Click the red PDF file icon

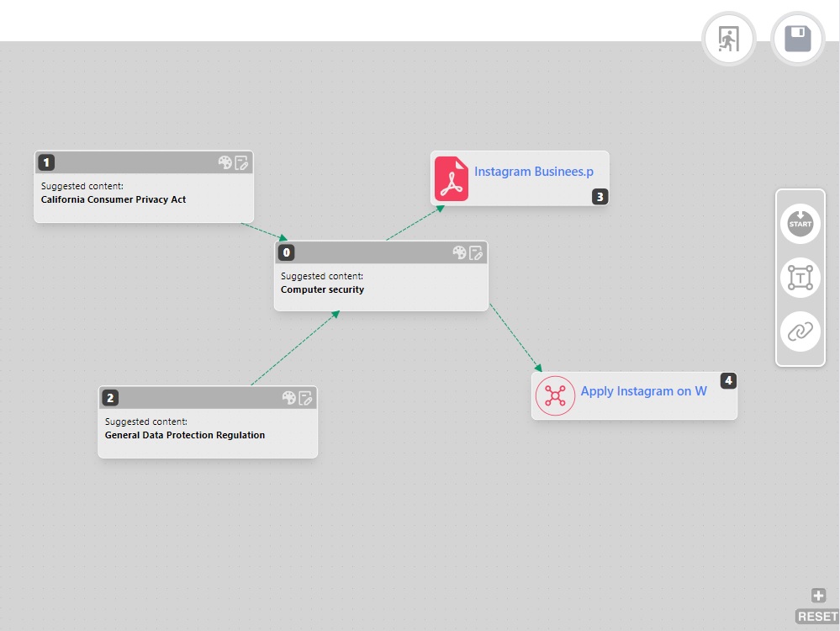click(x=452, y=179)
